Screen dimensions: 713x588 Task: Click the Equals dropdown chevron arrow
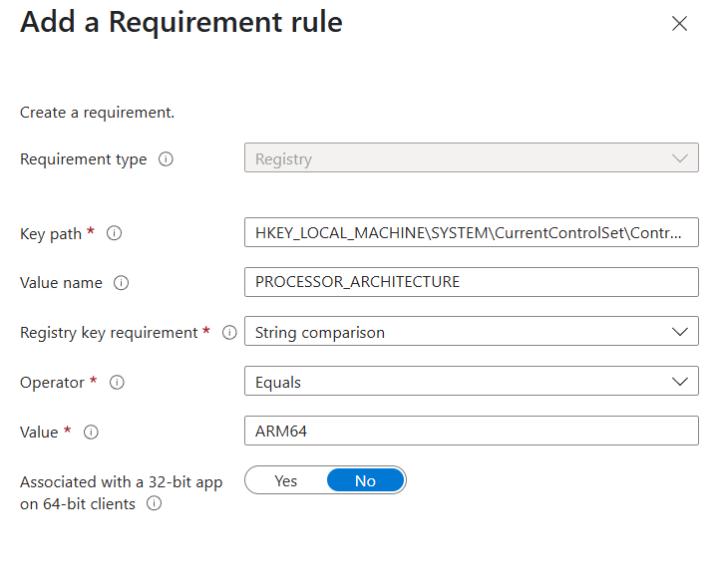(x=680, y=382)
